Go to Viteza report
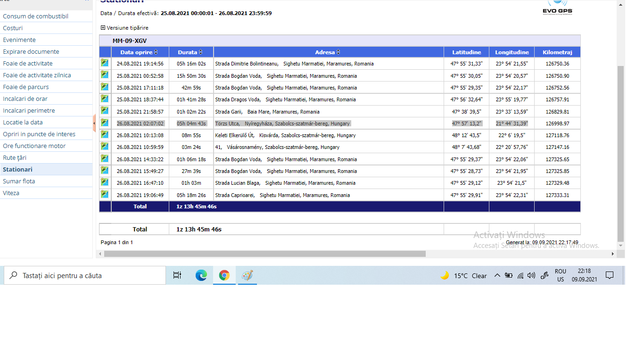The width and height of the screenshot is (644, 362). [x=11, y=193]
